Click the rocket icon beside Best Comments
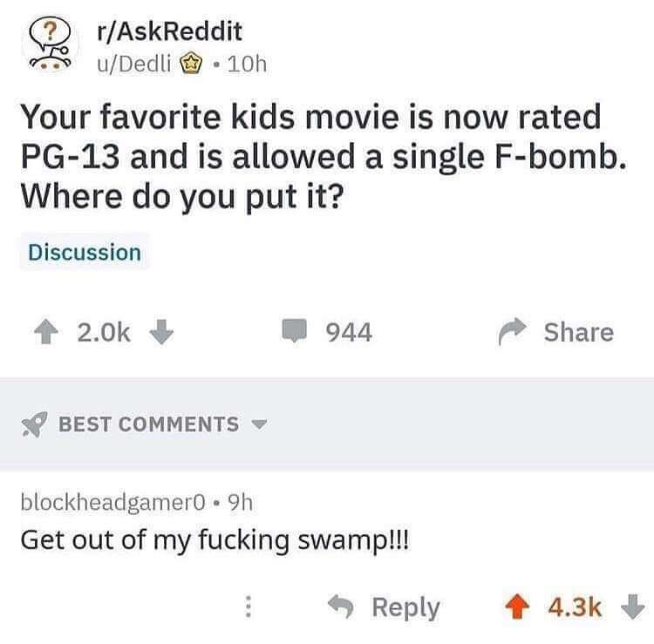 click(x=34, y=424)
